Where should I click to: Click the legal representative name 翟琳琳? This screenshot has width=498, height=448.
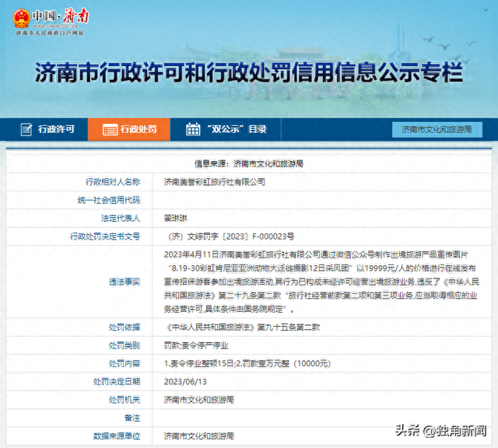coord(176,218)
